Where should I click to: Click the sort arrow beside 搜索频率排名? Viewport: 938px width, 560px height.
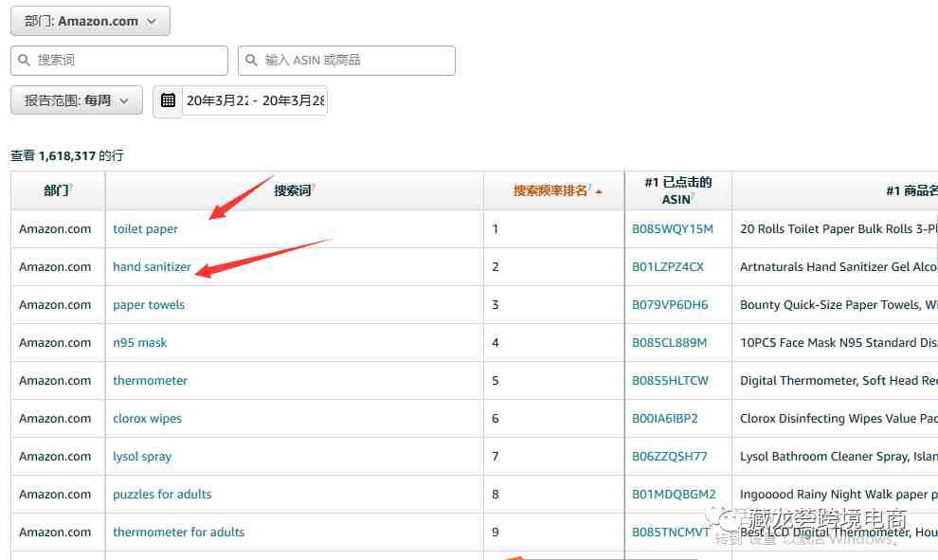599,192
